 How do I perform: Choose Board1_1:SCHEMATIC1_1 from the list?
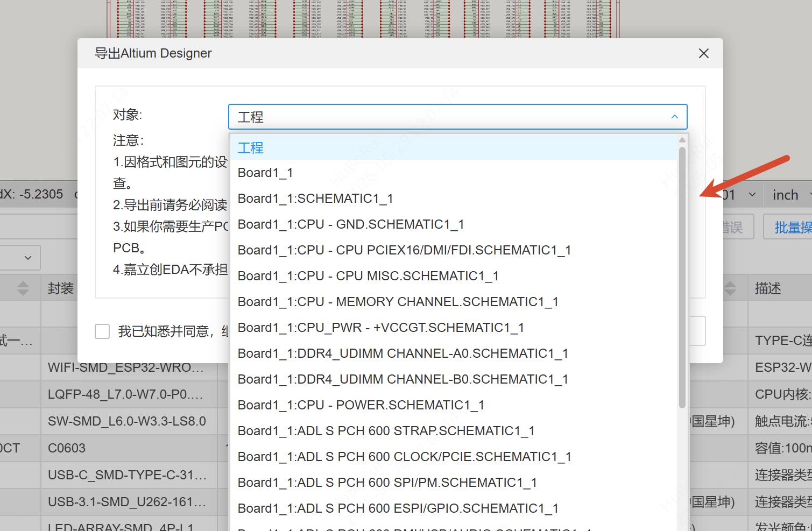click(453, 199)
